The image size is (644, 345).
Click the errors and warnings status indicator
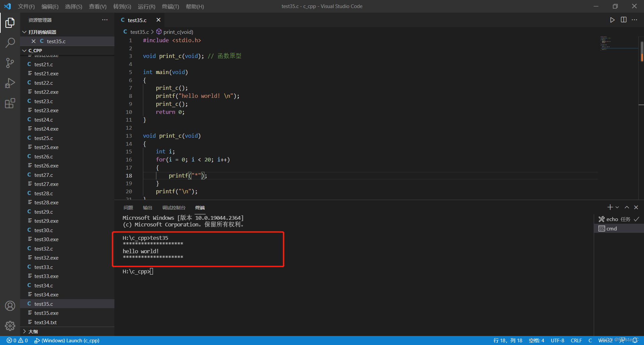click(17, 340)
